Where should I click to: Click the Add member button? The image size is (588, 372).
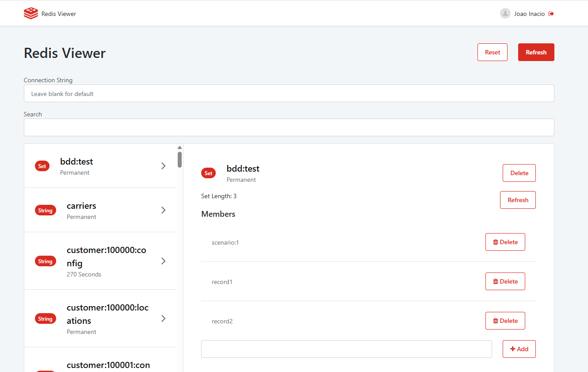(519, 349)
